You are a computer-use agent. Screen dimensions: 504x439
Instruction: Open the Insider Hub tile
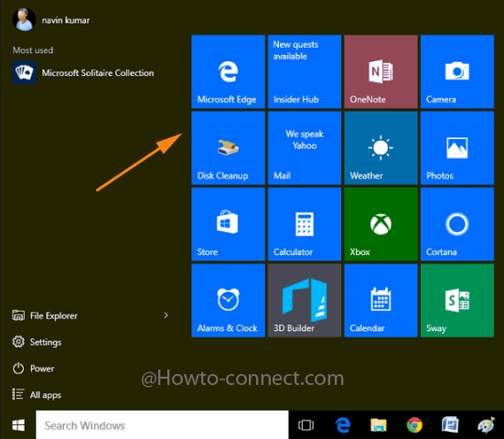[x=305, y=71]
